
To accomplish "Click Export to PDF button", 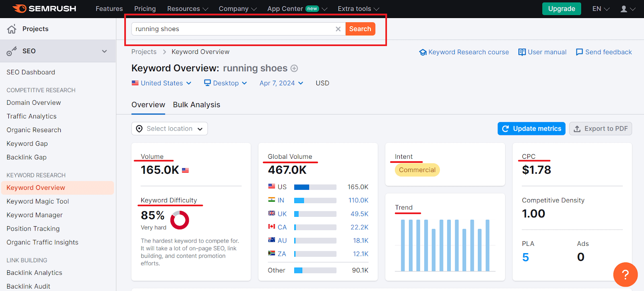I will (x=601, y=129).
